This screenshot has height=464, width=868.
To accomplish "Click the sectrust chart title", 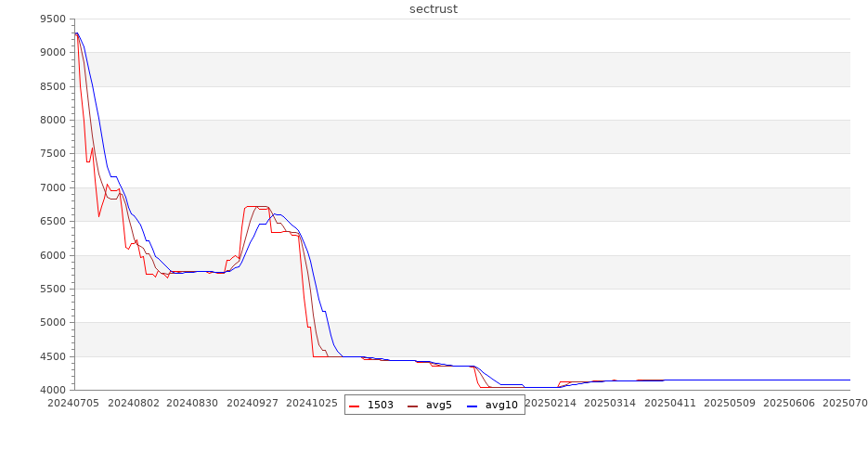I will click(434, 9).
